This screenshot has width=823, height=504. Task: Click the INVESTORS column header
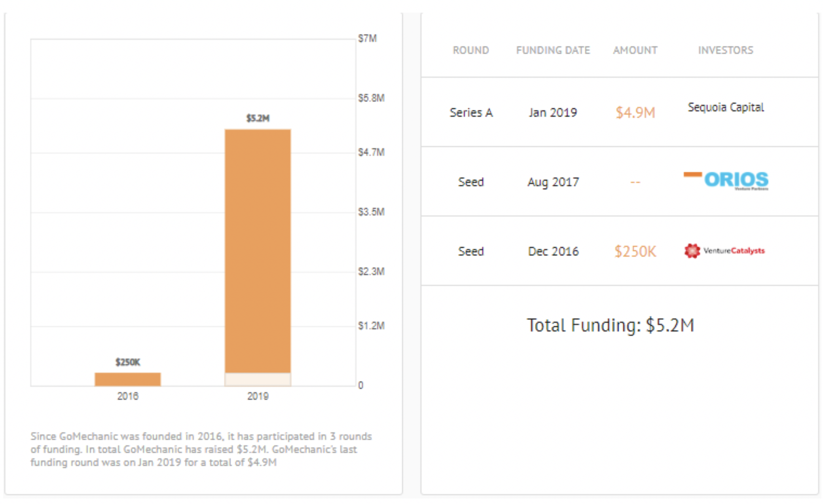pyautogui.click(x=726, y=50)
